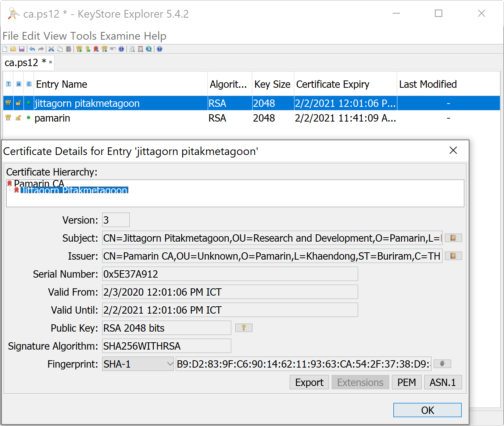
Task: Click the blue Properties info icon
Action: (x=121, y=49)
